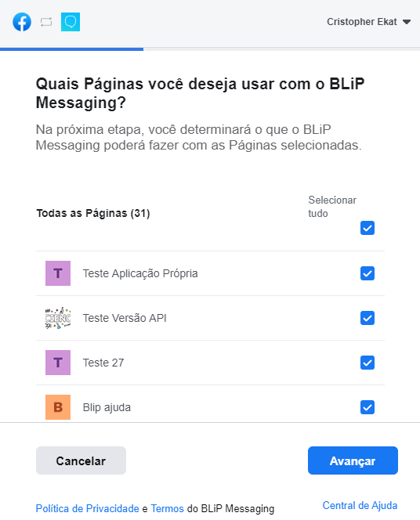Uncheck the Blip ajuda checkbox
The width and height of the screenshot is (420, 520).
(367, 407)
